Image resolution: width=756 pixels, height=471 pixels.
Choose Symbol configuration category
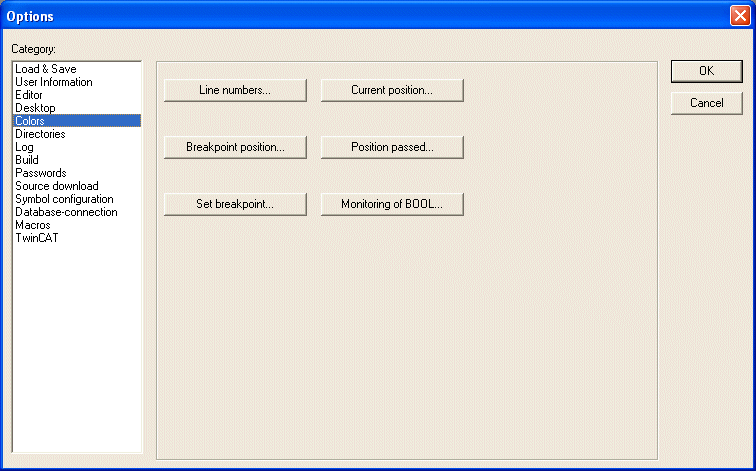tap(77, 199)
